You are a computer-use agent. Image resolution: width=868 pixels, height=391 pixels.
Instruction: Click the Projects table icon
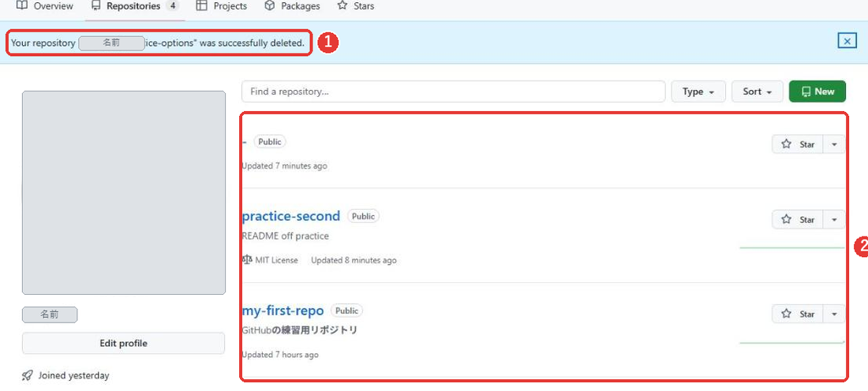[x=201, y=6]
